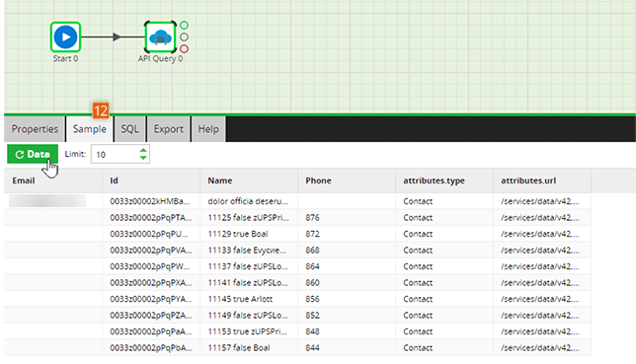Click the Start 0 node label
This screenshot has width=636, height=364.
(65, 58)
